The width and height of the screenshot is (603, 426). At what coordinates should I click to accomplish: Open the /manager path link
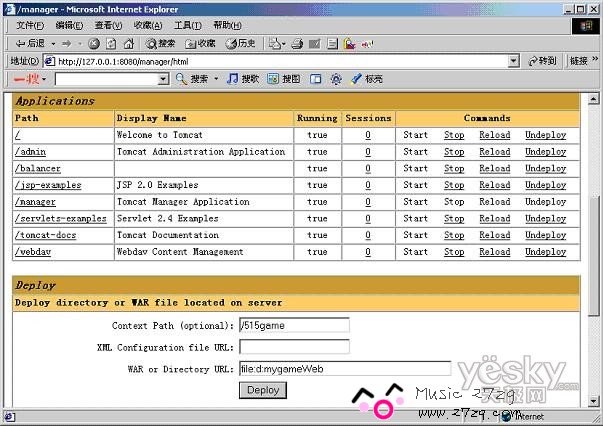tap(35, 202)
